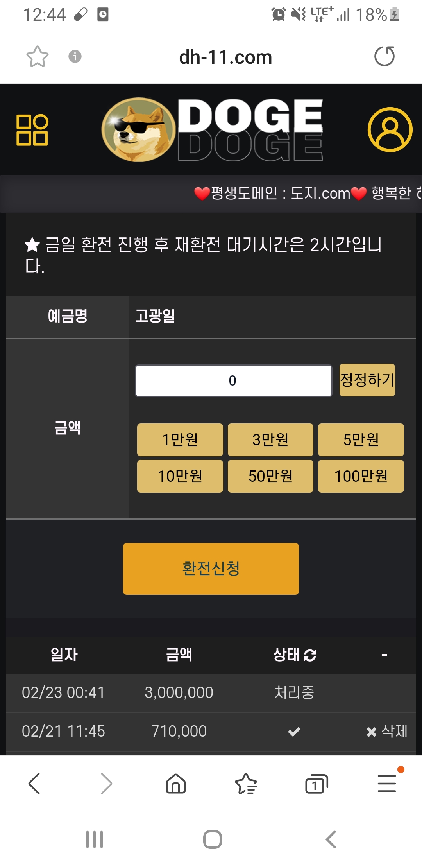The image size is (422, 868).
Task: Tap the dh-11.com address bar
Action: coord(225,57)
